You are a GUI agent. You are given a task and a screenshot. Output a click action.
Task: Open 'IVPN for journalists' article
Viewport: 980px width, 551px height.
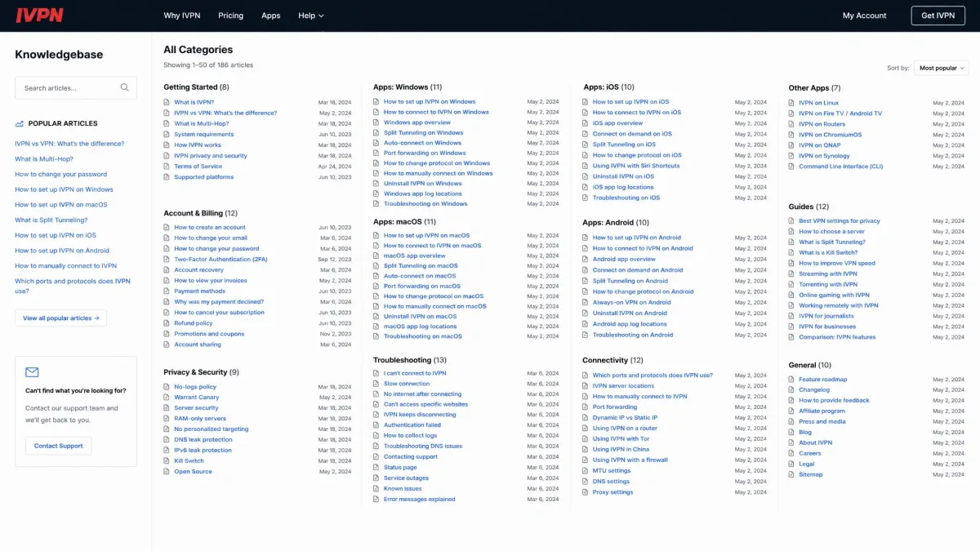(826, 316)
